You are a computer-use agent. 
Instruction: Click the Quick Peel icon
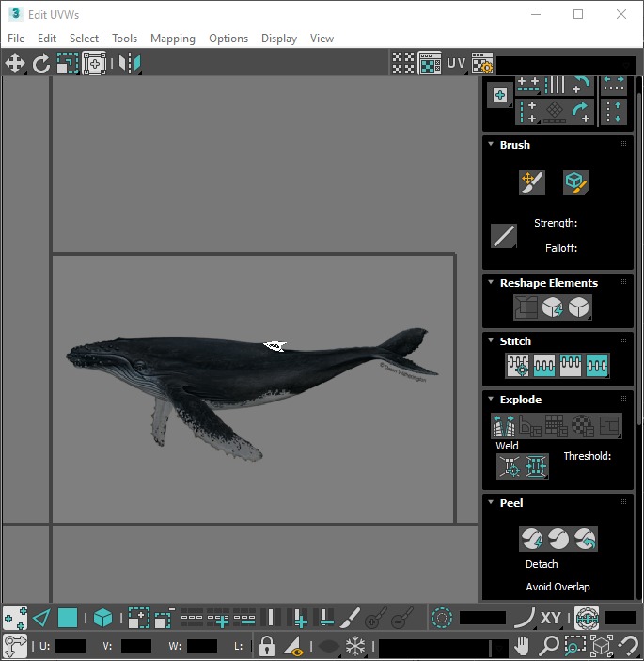tap(532, 539)
